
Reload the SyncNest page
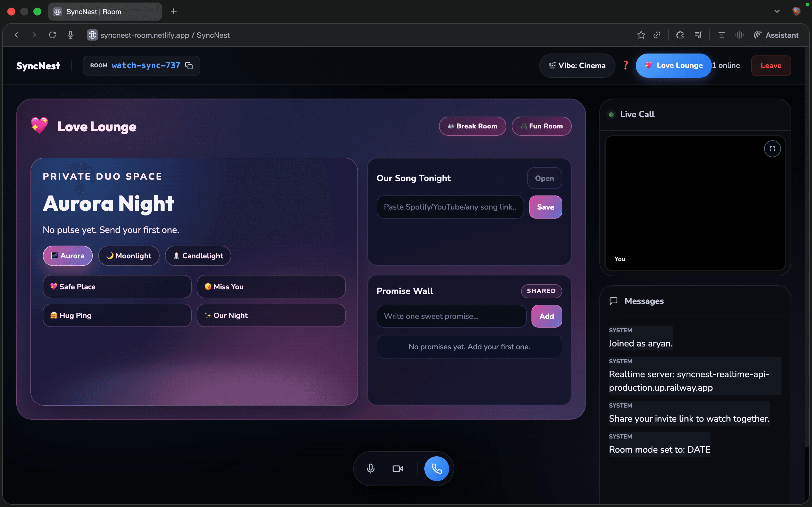tap(53, 35)
